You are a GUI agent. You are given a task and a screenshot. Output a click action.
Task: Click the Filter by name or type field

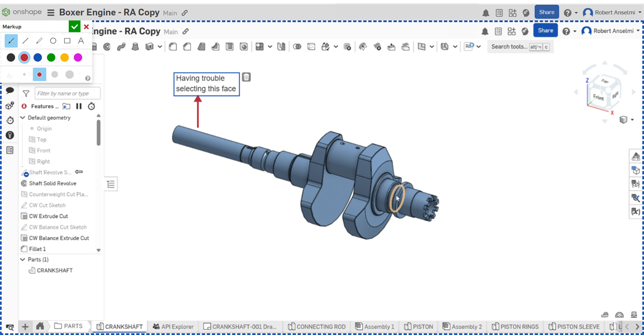(x=67, y=93)
